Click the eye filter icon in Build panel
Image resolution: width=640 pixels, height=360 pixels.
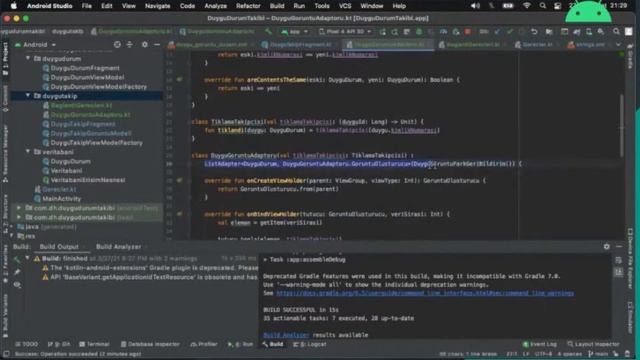[17, 284]
